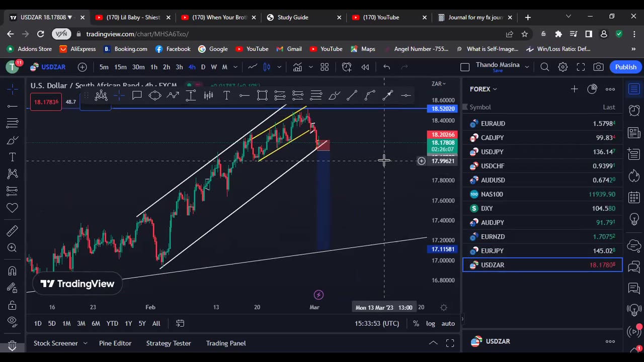Open the FOREX watchlist dropdown
644x362 pixels.
[484, 89]
